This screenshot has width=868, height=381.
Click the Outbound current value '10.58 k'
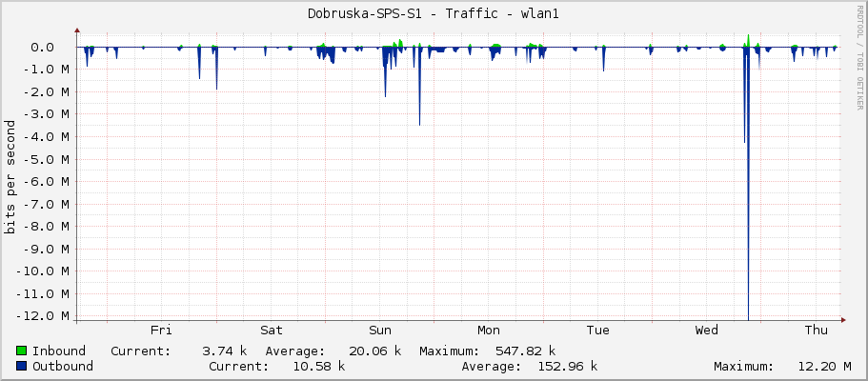tap(318, 366)
